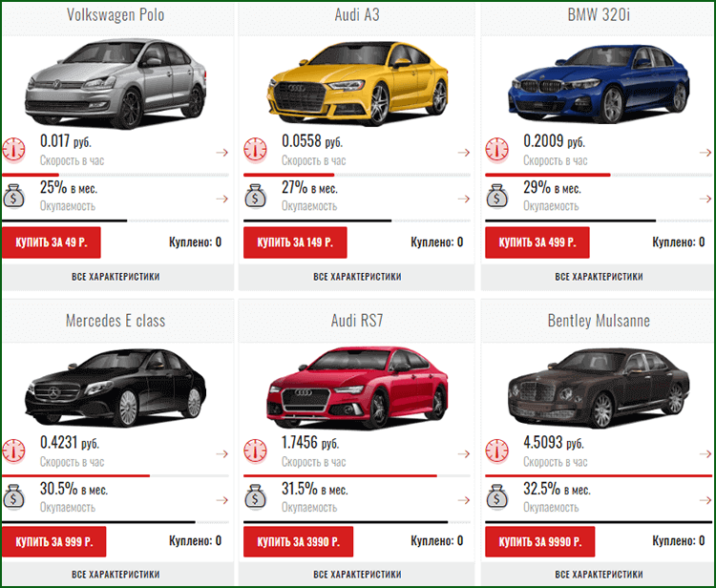The height and width of the screenshot is (588, 716).
Task: Expand all characteristics of BMW 320i
Action: tap(597, 277)
